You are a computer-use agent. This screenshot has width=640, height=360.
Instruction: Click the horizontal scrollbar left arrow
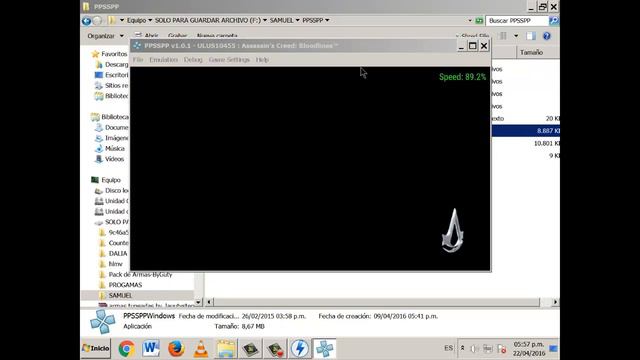click(x=209, y=302)
